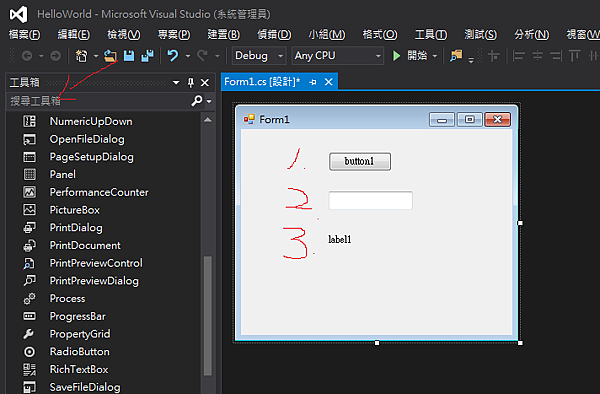The height and width of the screenshot is (394, 600).
Task: Select the Process gears icon
Action: pyautogui.click(x=29, y=298)
